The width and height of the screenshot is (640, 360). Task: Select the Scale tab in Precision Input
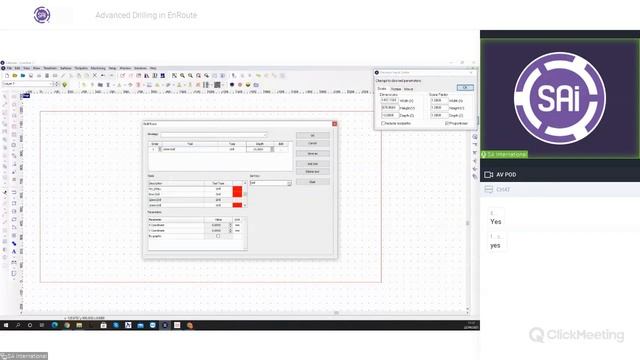[382, 89]
